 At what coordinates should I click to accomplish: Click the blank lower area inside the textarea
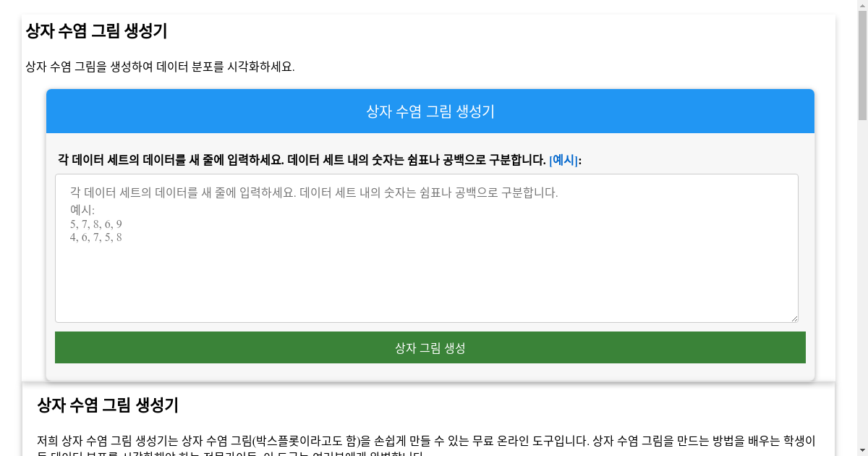click(426, 290)
